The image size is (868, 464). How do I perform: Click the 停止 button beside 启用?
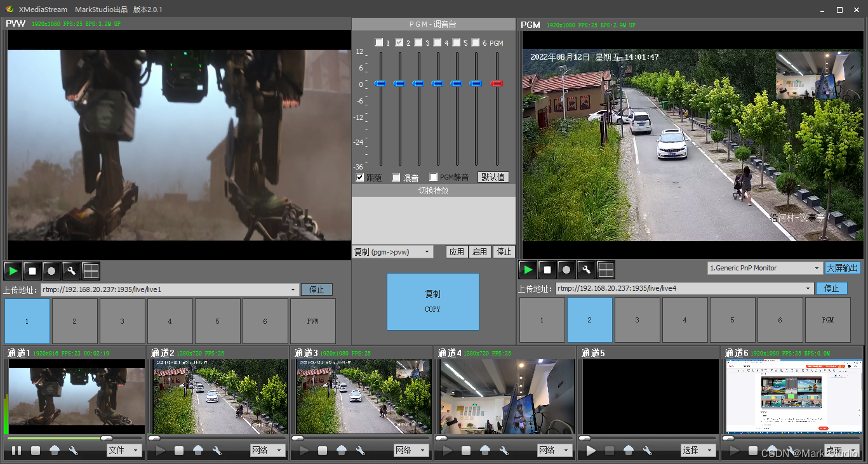[504, 252]
